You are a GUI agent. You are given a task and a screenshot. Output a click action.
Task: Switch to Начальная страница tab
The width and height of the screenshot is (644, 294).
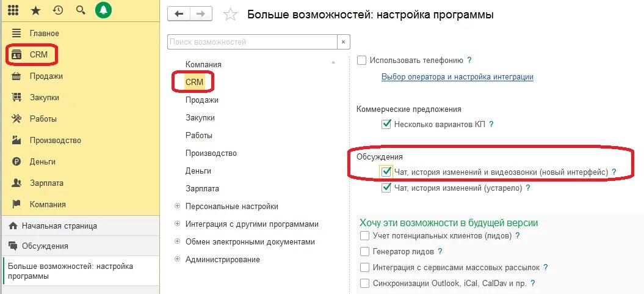pos(80,226)
